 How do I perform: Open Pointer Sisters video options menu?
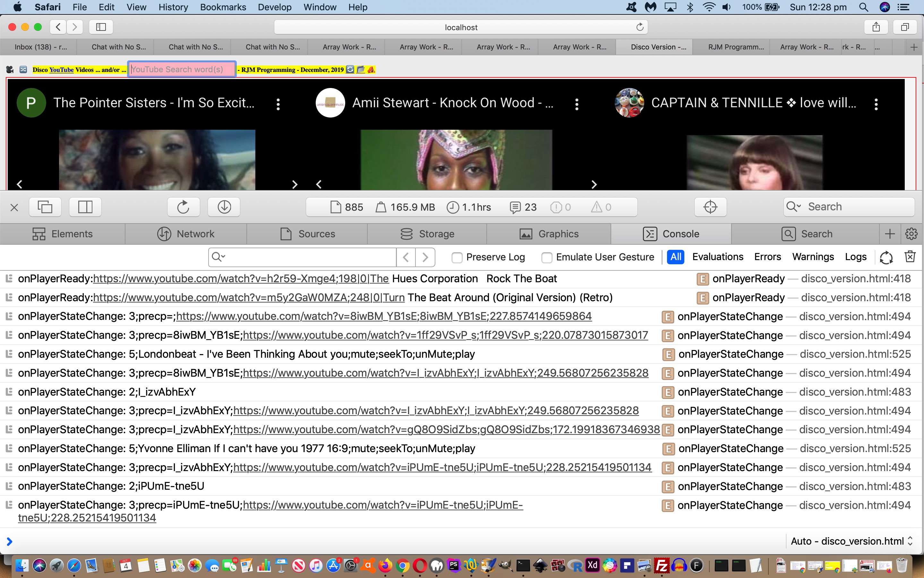tap(278, 104)
